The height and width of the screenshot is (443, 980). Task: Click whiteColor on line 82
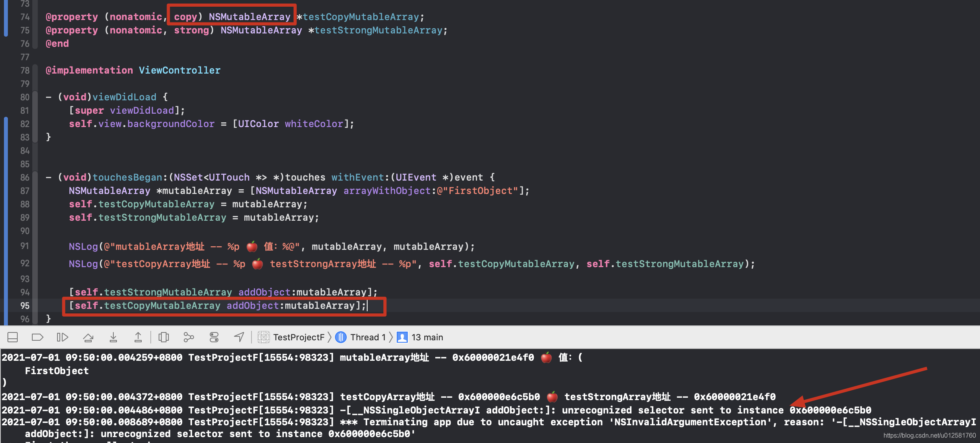(314, 124)
